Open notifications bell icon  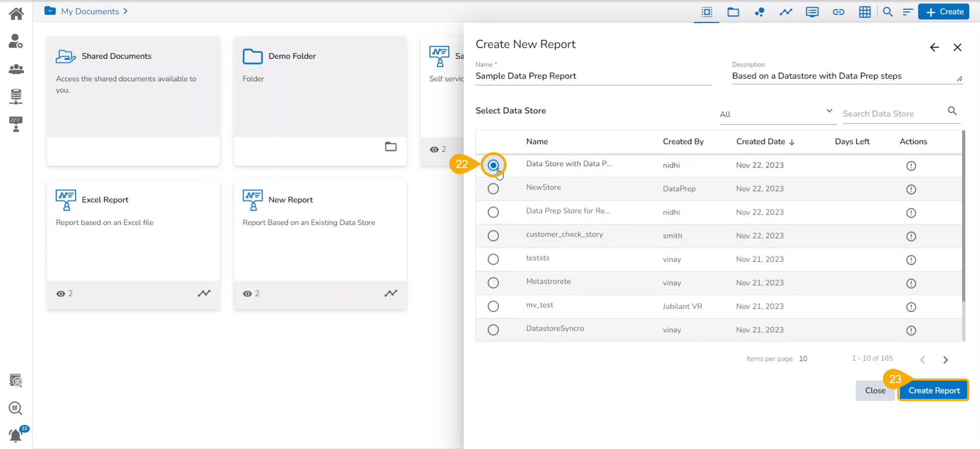[16, 435]
